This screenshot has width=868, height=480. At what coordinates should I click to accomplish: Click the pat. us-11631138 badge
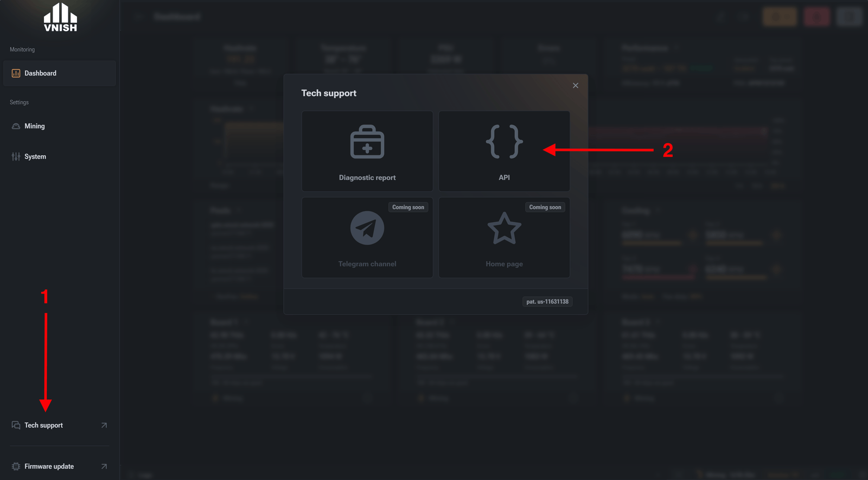(547, 302)
